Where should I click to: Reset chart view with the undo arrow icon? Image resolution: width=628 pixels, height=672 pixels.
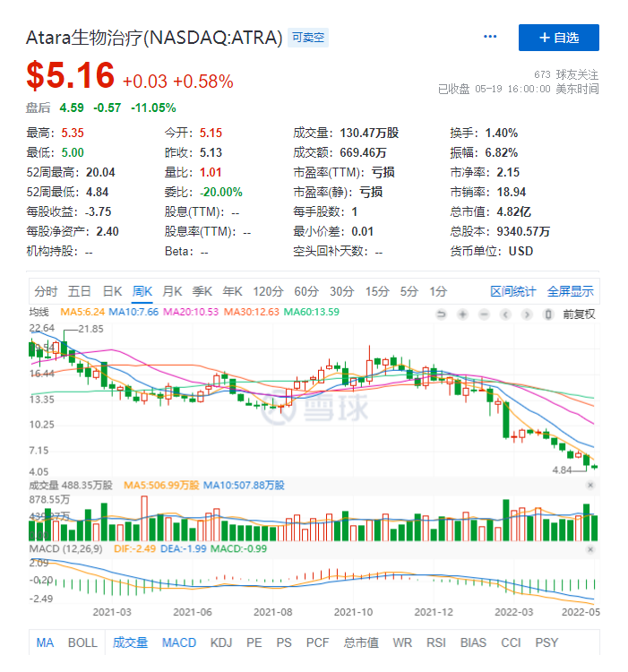441,314
